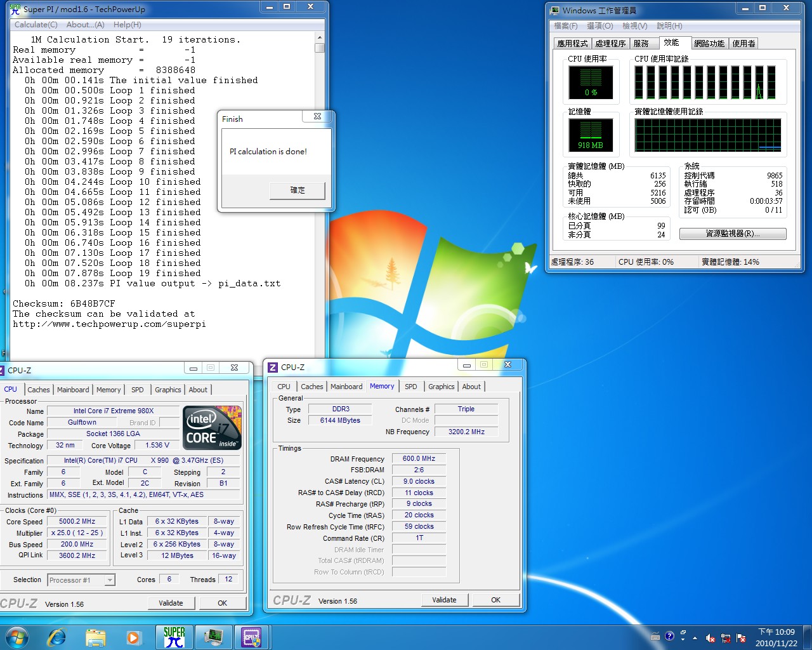This screenshot has width=812, height=650.
Task: Select SPD tab in CPU-Z Memory window
Action: (x=411, y=387)
